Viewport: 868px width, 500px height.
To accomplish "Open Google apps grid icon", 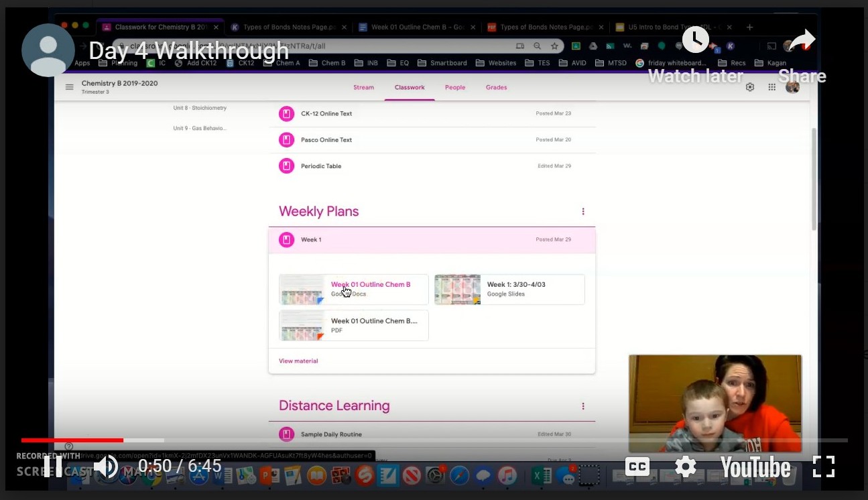I will coord(771,87).
